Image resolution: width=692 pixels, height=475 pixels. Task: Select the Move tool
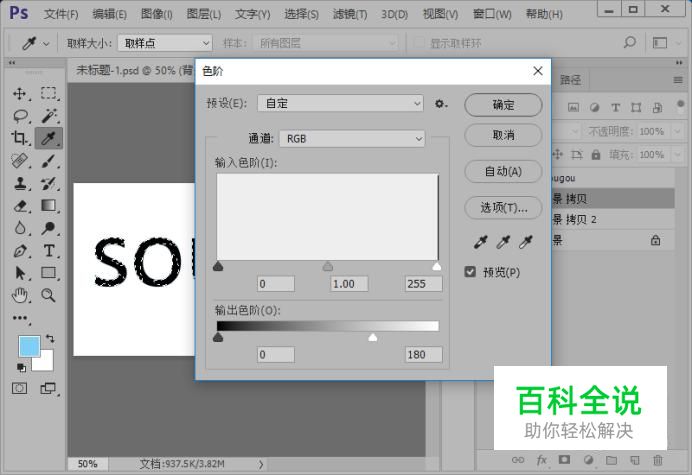pos(19,94)
